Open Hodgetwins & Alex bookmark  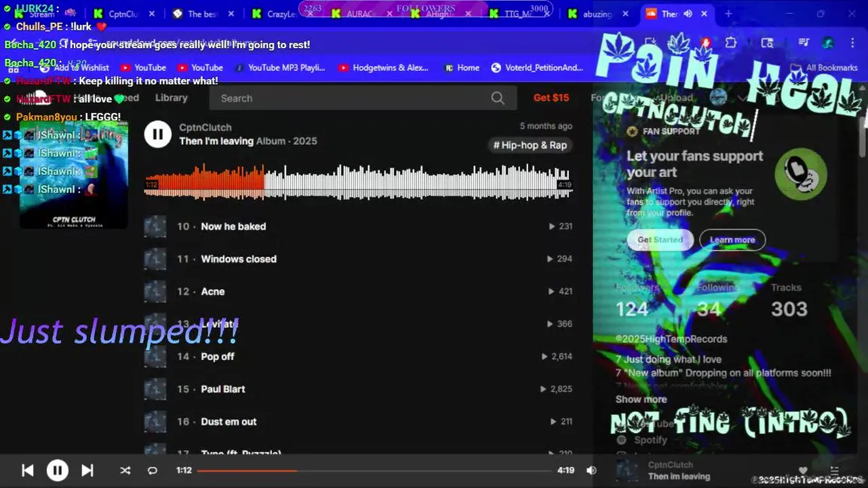[x=384, y=68]
